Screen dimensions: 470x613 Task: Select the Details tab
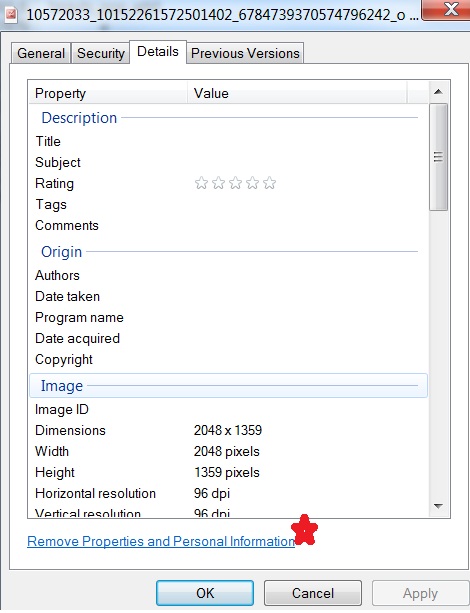(x=158, y=52)
